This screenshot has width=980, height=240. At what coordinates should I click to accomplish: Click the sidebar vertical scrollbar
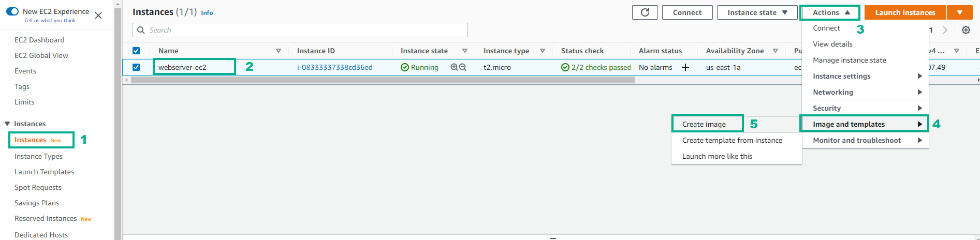[x=118, y=124]
